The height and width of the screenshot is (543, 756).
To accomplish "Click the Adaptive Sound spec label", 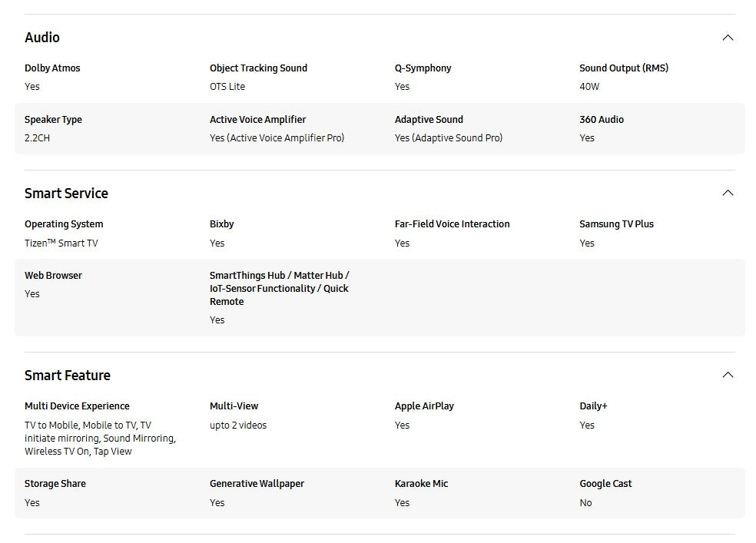I will (429, 120).
